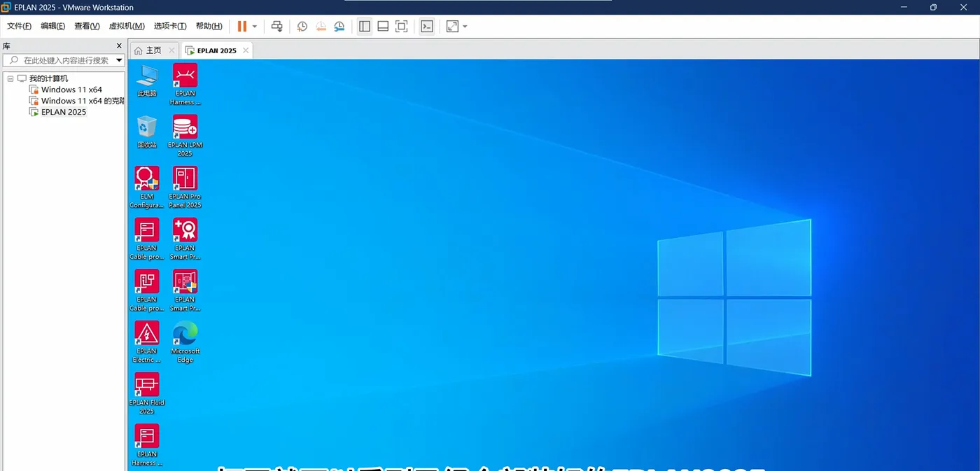Select the EPLAN Pro Panel 2025 shortcut
The width and height of the screenshot is (980, 471).
(x=185, y=188)
